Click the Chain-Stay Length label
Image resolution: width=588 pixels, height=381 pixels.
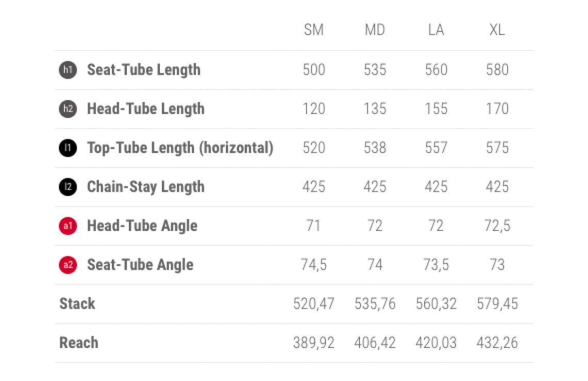tap(145, 187)
